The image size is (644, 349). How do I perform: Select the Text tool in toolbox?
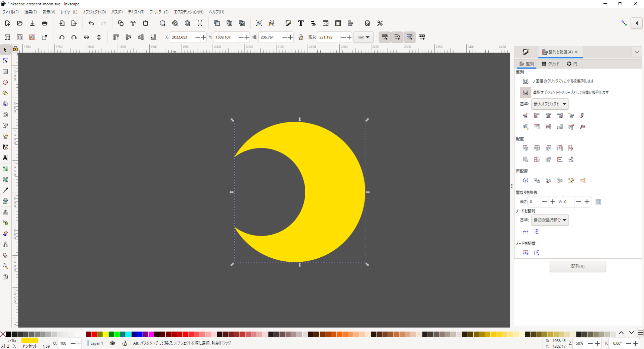coord(5,158)
